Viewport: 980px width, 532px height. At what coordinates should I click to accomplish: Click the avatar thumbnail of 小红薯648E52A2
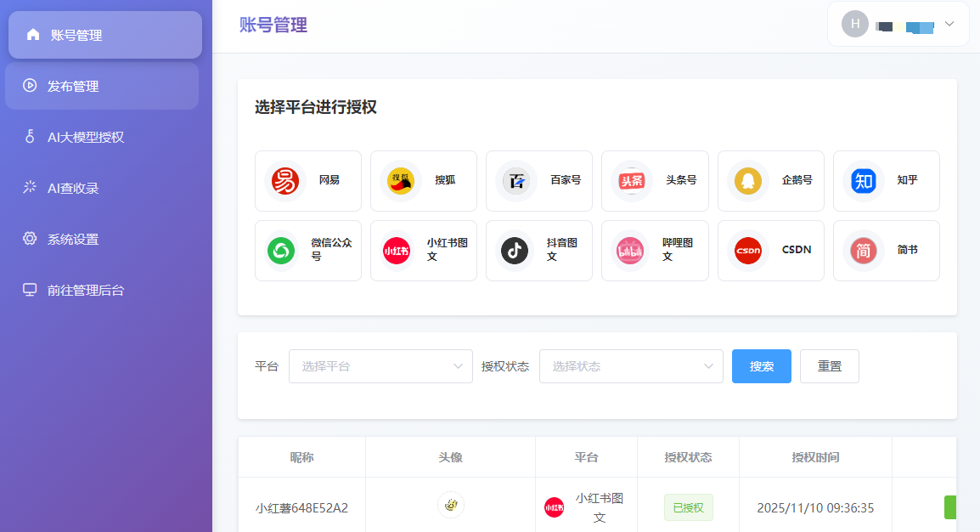[x=451, y=505]
